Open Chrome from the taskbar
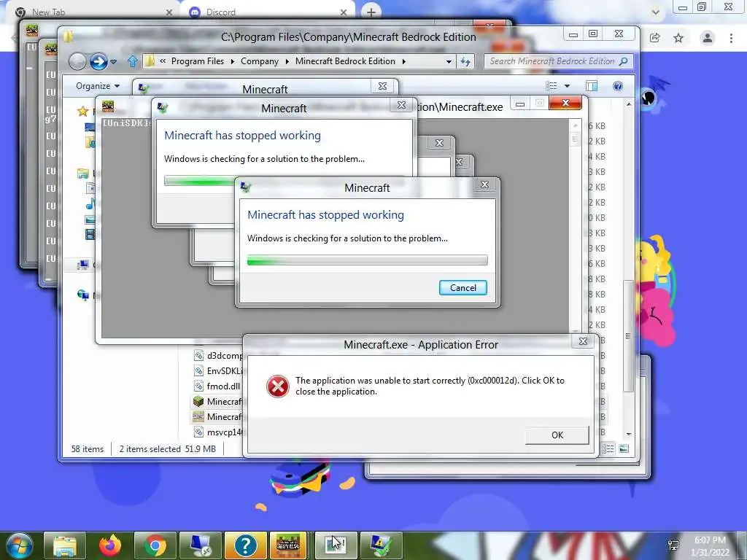 tap(155, 545)
